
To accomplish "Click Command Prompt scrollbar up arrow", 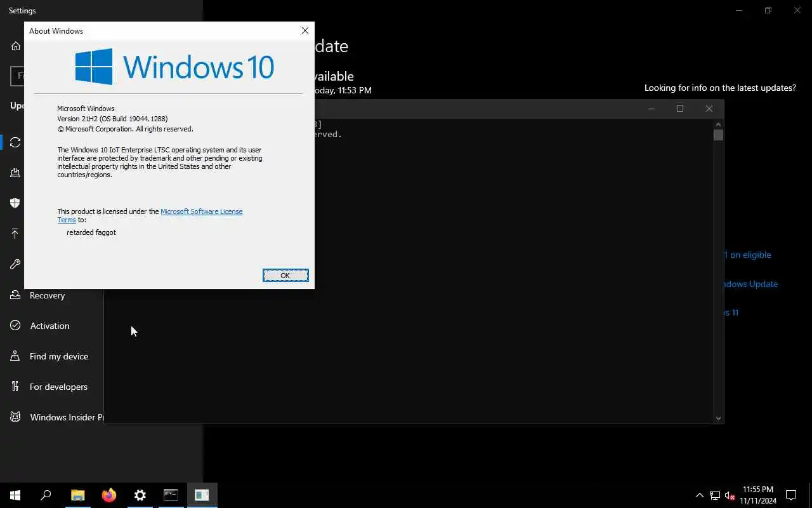I will tap(718, 124).
